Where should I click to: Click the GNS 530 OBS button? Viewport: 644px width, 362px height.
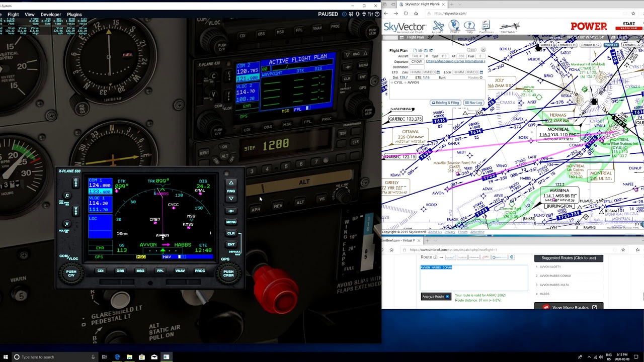[x=120, y=271]
